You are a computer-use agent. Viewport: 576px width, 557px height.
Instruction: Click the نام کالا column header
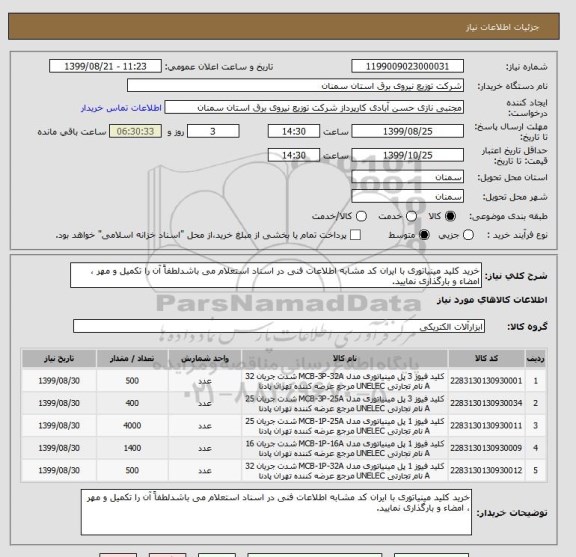pos(345,359)
